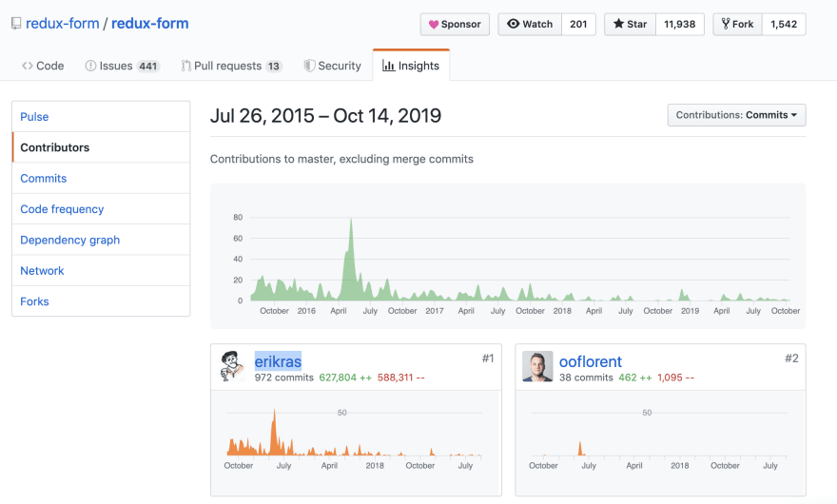Viewport: 837px width, 504px height.
Task: Click the 627,804 ++ additions text
Action: coord(345,378)
